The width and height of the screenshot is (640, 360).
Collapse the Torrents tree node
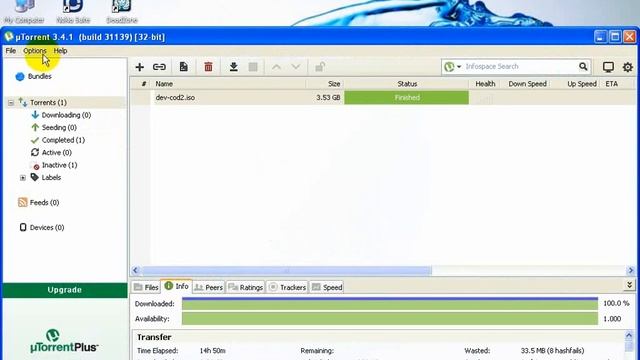coord(11,103)
